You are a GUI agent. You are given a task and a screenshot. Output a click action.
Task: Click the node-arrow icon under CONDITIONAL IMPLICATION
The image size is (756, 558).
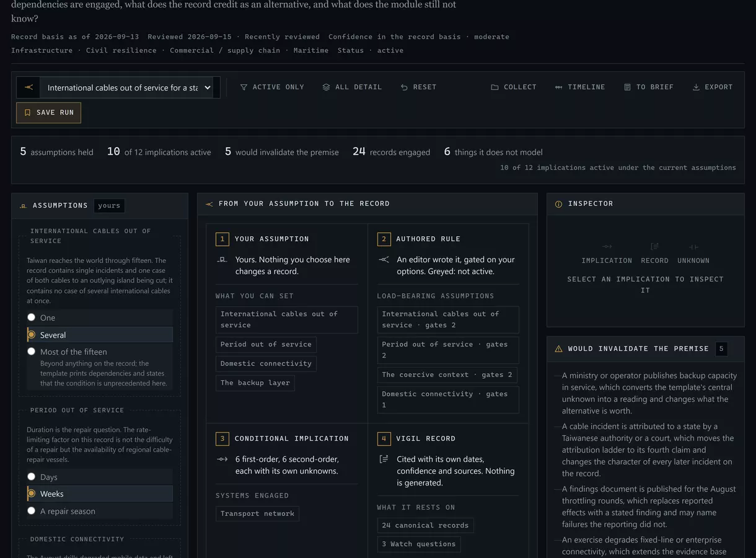tap(222, 459)
